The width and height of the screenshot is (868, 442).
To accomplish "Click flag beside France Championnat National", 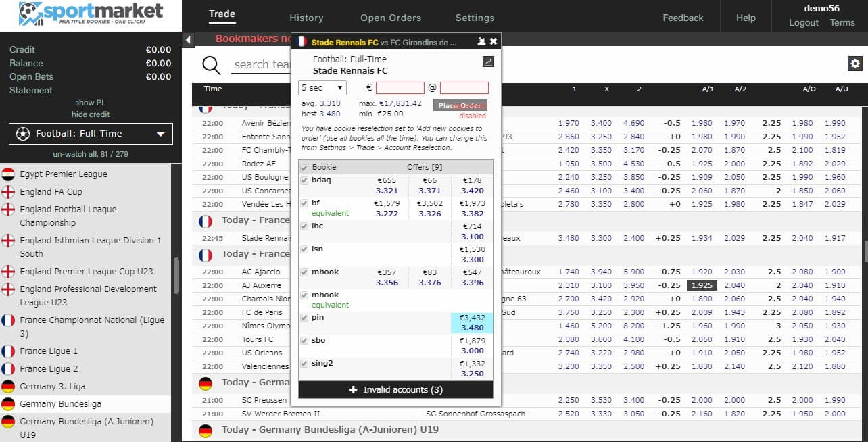I will click(x=8, y=320).
